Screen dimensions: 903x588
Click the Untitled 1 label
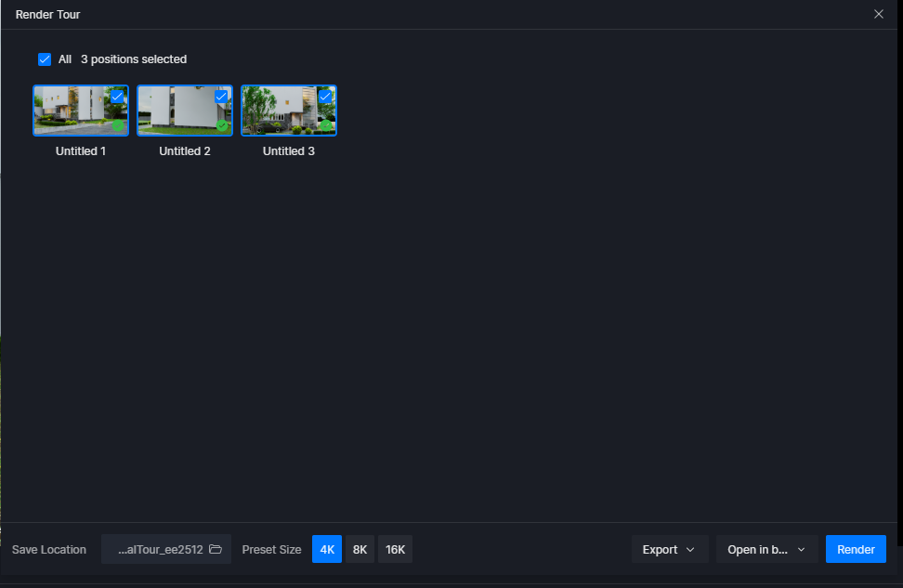click(x=81, y=150)
